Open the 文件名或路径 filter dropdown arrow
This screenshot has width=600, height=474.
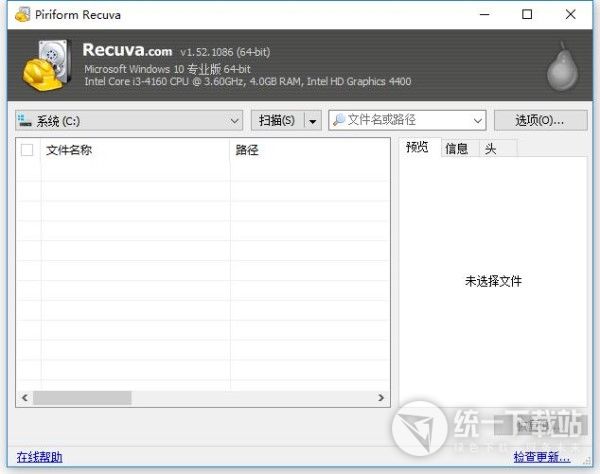[477, 121]
